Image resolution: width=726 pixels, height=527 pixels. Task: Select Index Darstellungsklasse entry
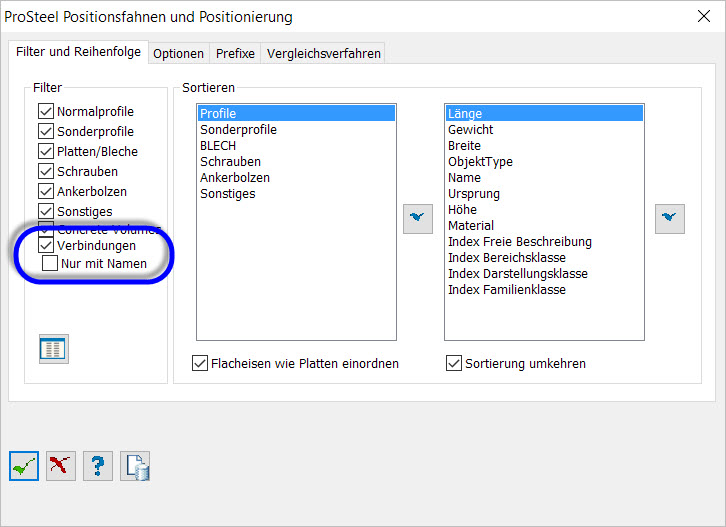coord(544,274)
